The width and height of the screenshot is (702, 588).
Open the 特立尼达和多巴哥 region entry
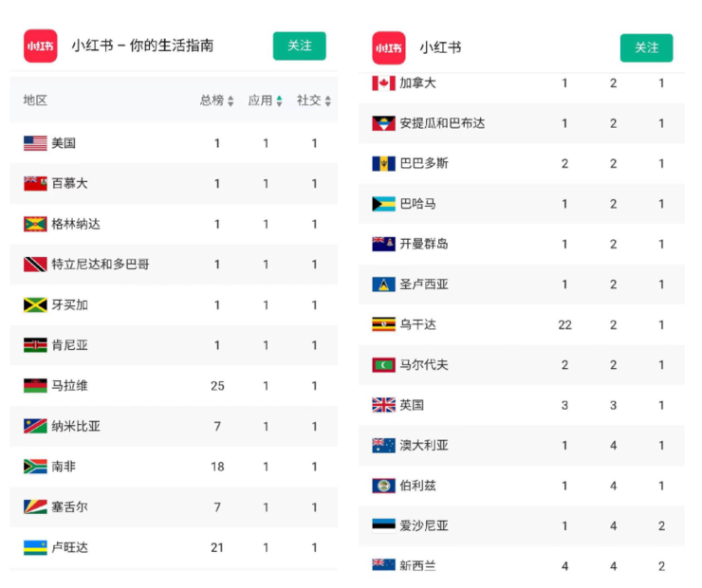click(x=100, y=265)
